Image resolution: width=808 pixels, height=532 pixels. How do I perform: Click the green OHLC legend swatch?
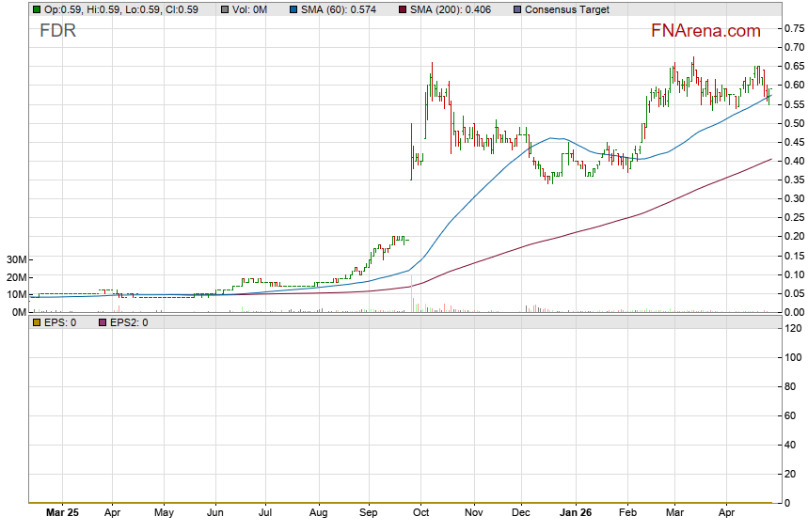37,9
